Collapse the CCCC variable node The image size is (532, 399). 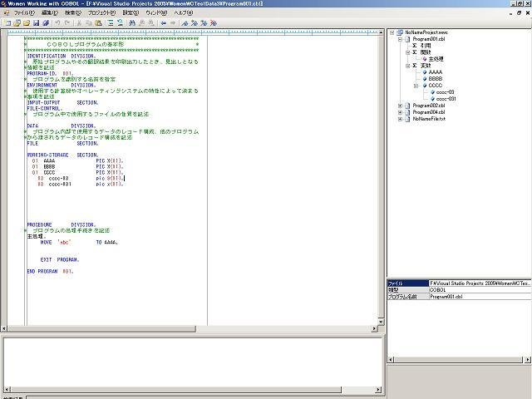pyautogui.click(x=416, y=86)
